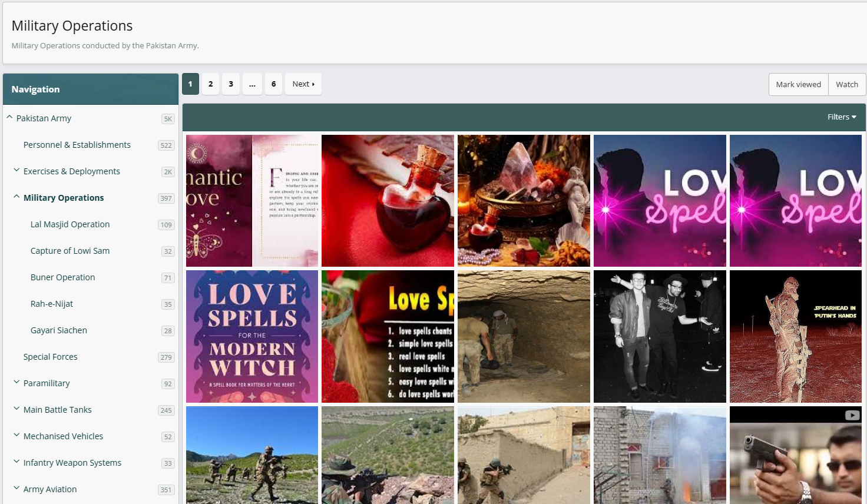Open the soldiers in tunnel thumbnail
This screenshot has width=867, height=504.
(524, 337)
